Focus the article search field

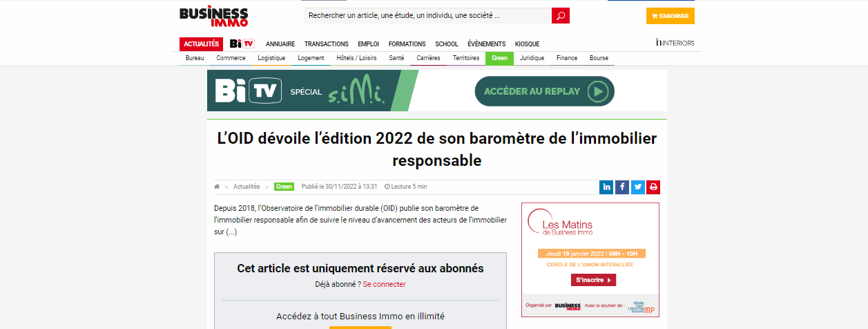point(428,15)
